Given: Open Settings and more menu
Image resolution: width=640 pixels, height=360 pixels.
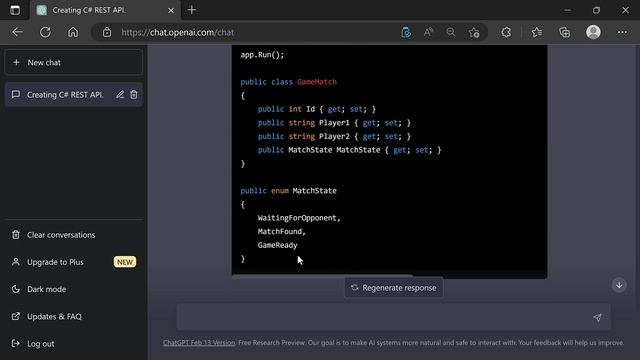Looking at the screenshot, I should (622, 32).
